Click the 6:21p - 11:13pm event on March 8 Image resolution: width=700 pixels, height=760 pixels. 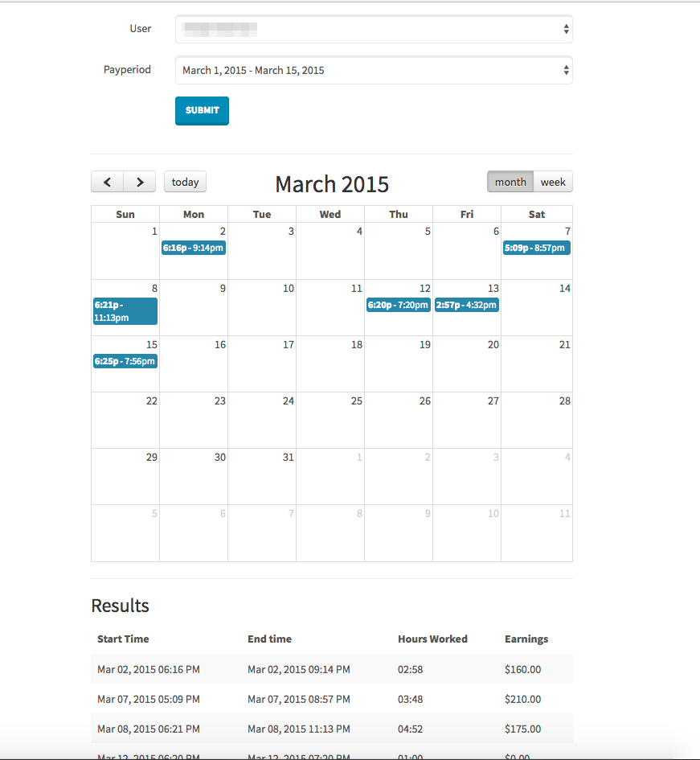tap(125, 311)
